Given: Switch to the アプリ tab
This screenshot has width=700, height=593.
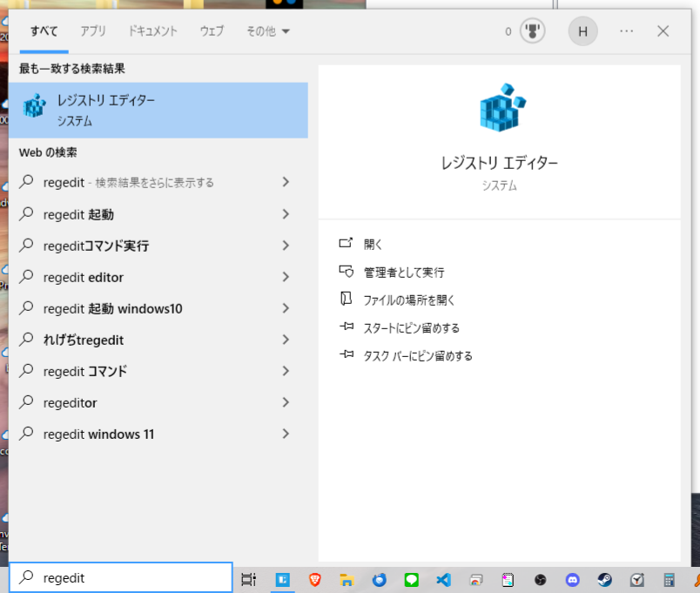Looking at the screenshot, I should tap(93, 31).
